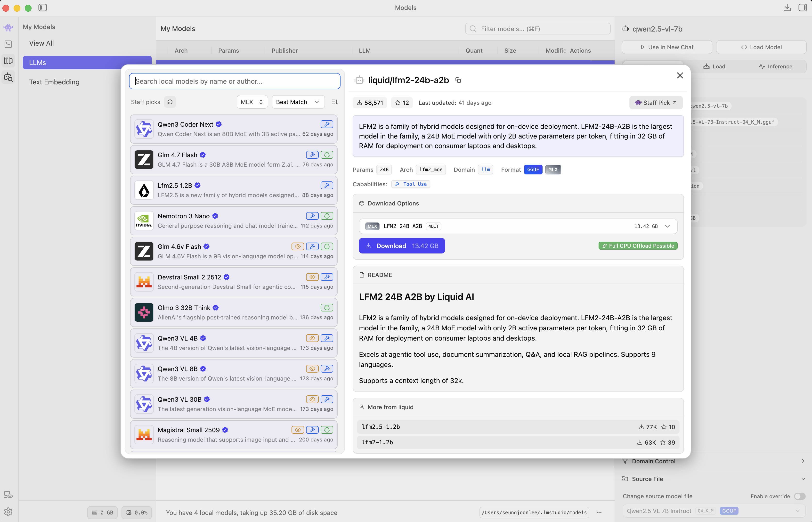Click the local model search field

(234, 81)
